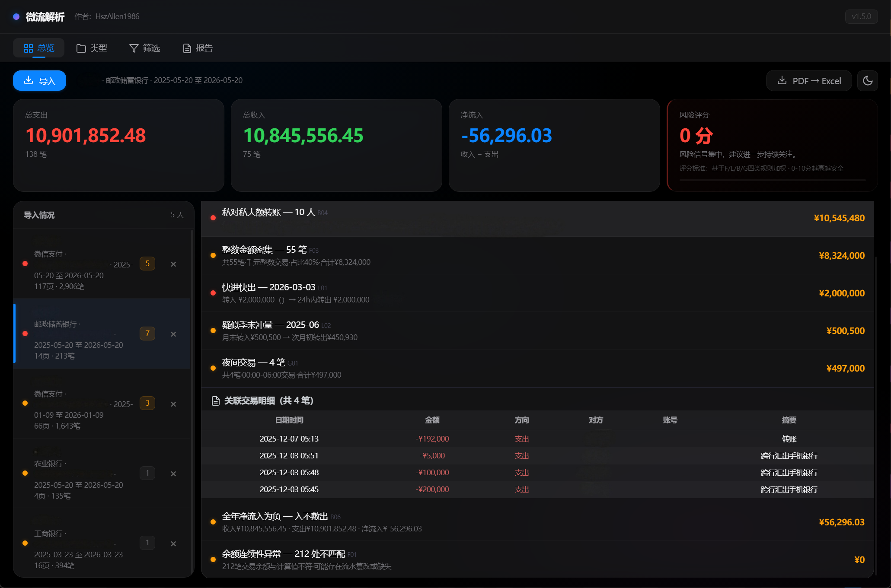891x588 pixels.
Task: Collapse the 夜间交易 4 笔 row
Action: (537, 368)
